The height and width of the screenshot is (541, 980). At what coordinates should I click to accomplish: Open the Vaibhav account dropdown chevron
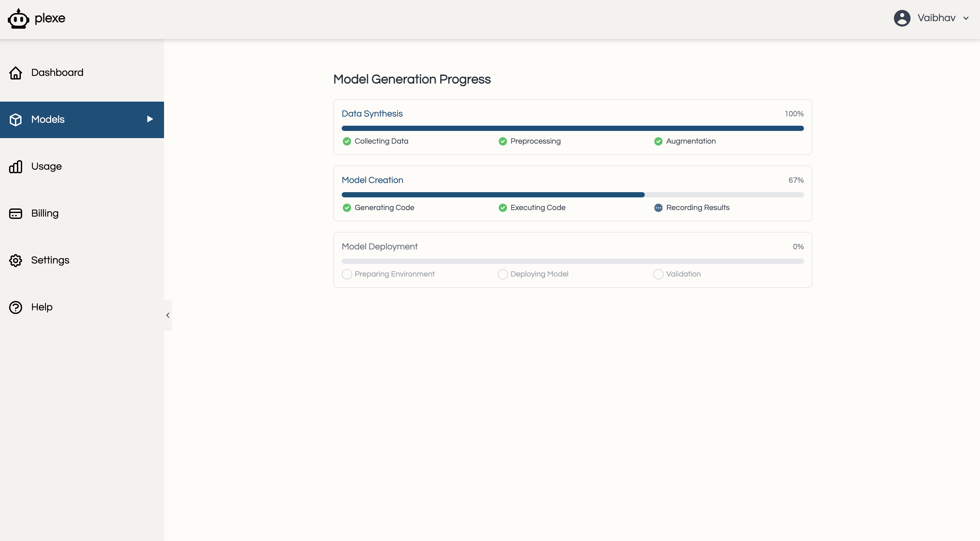[x=966, y=18]
